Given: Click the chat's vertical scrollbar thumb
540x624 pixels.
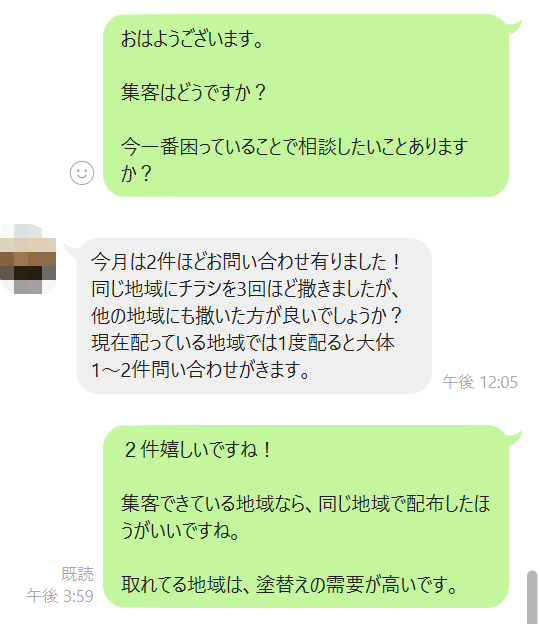Looking at the screenshot, I should pyautogui.click(x=532, y=597).
